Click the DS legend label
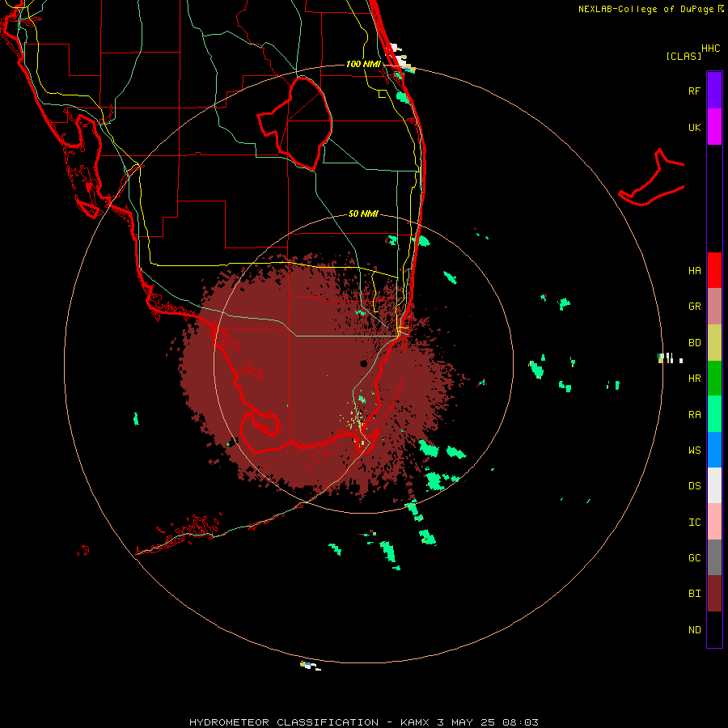728x728 pixels. coord(694,486)
